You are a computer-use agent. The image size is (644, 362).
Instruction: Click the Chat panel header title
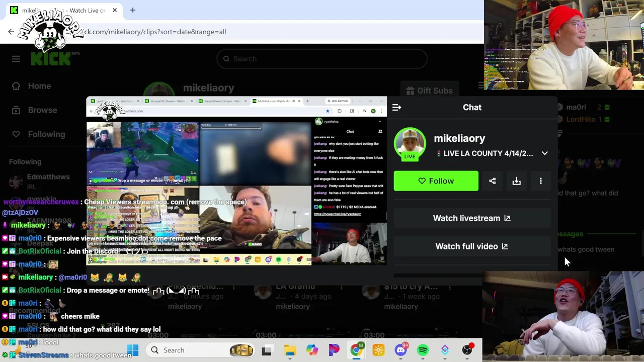pyautogui.click(x=472, y=107)
